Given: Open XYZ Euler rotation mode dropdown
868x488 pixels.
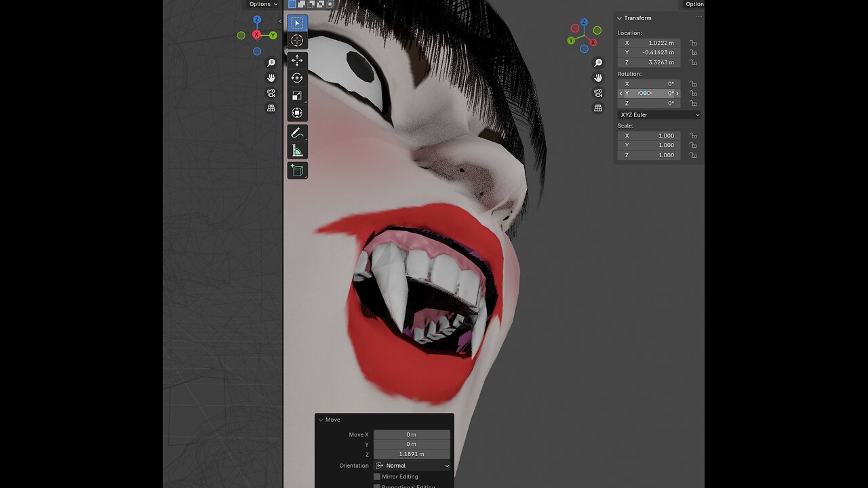Looking at the screenshot, I should click(x=658, y=115).
